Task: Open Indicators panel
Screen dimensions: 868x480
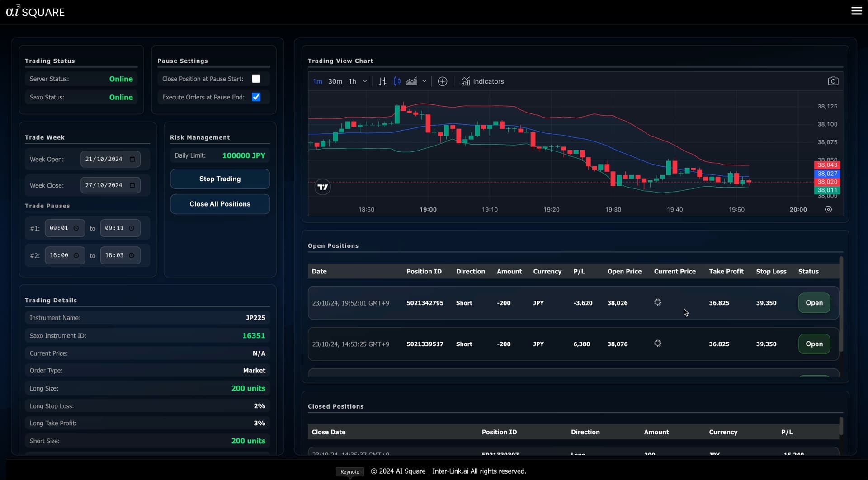Action: tap(482, 81)
